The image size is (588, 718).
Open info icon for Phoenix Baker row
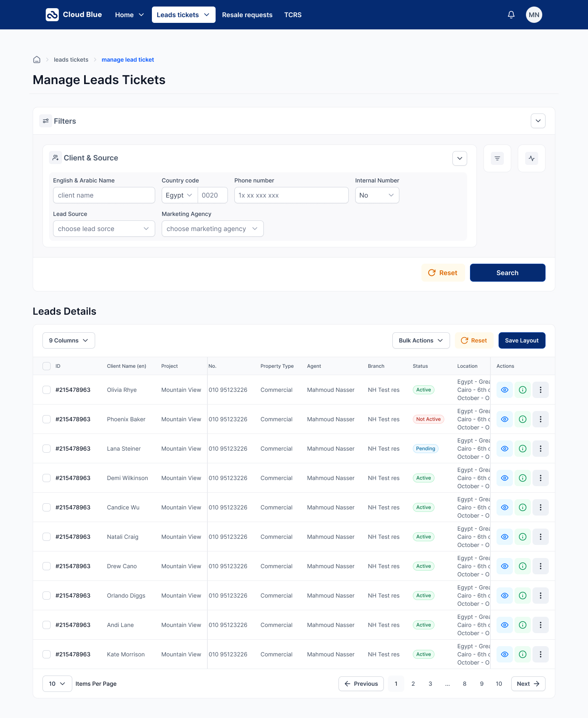[523, 419]
